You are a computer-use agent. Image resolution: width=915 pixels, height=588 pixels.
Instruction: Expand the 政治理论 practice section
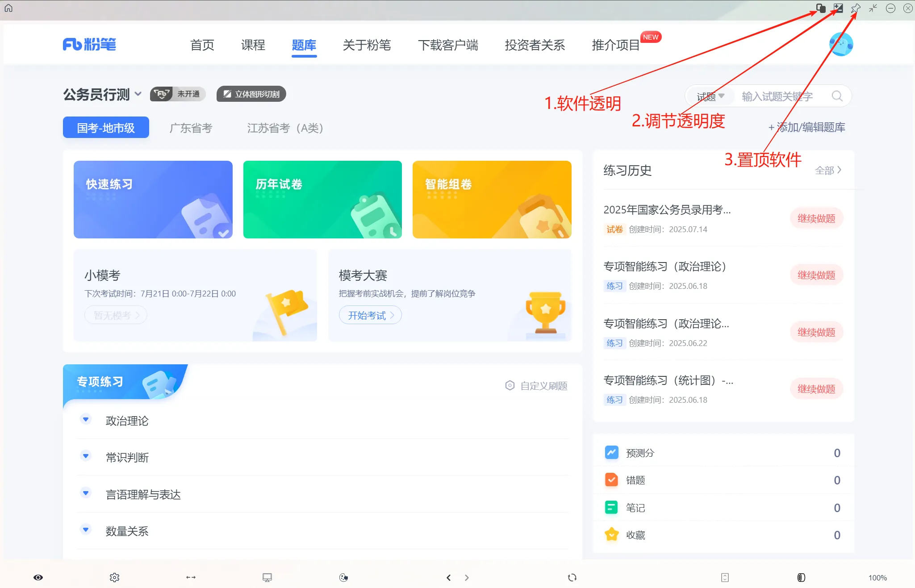(x=85, y=419)
